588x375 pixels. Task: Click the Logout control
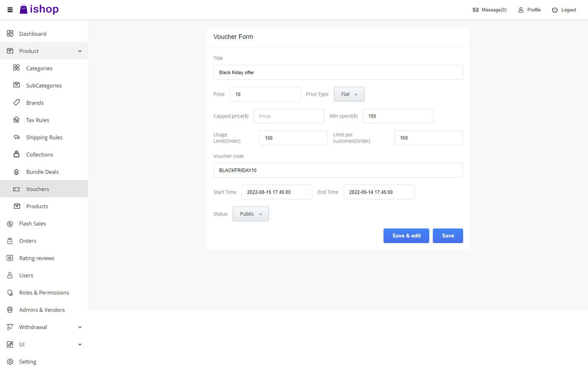564,10
